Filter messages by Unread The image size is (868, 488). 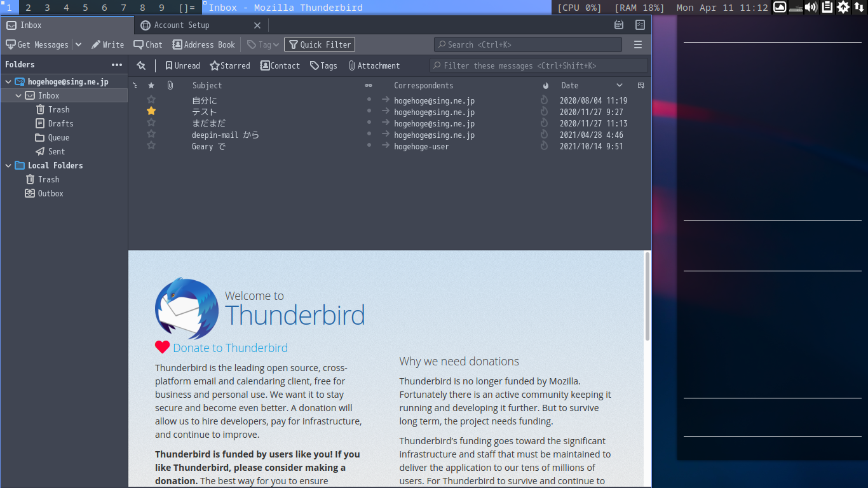coord(182,65)
